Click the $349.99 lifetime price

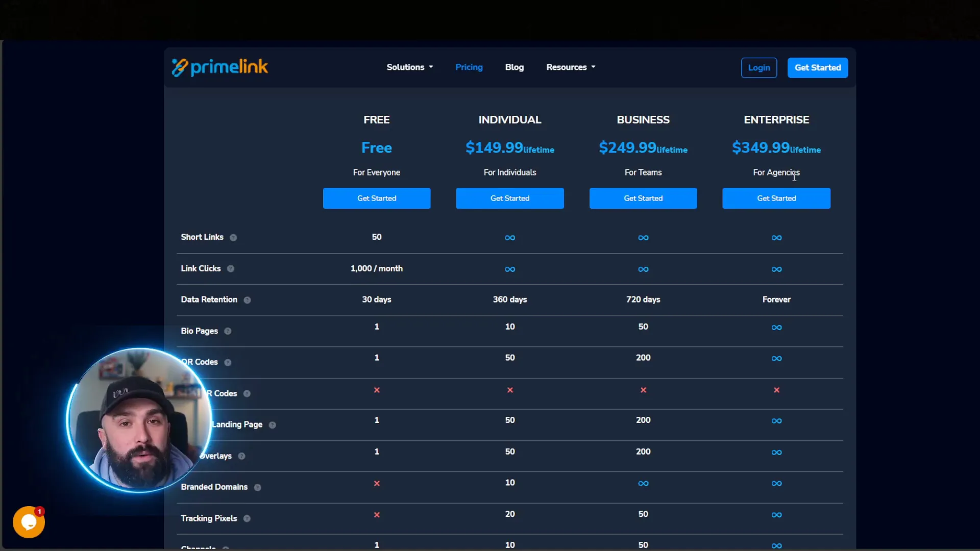click(x=776, y=148)
